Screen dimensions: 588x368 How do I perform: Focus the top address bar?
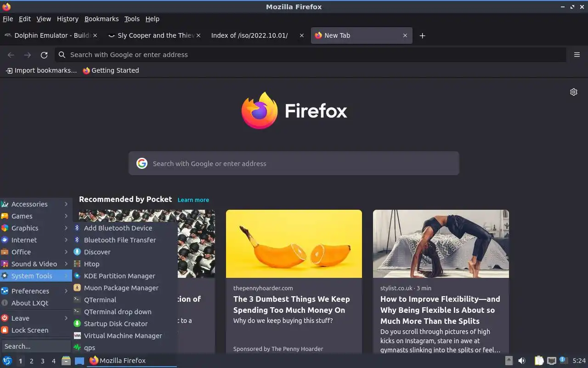311,55
